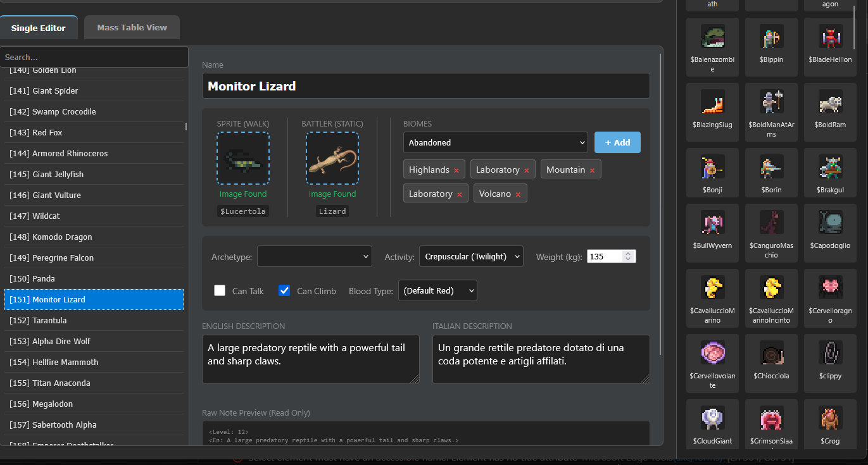Screen dimensions: 868x465
Task: Open the walk sprite lizard image slot
Action: click(243, 159)
